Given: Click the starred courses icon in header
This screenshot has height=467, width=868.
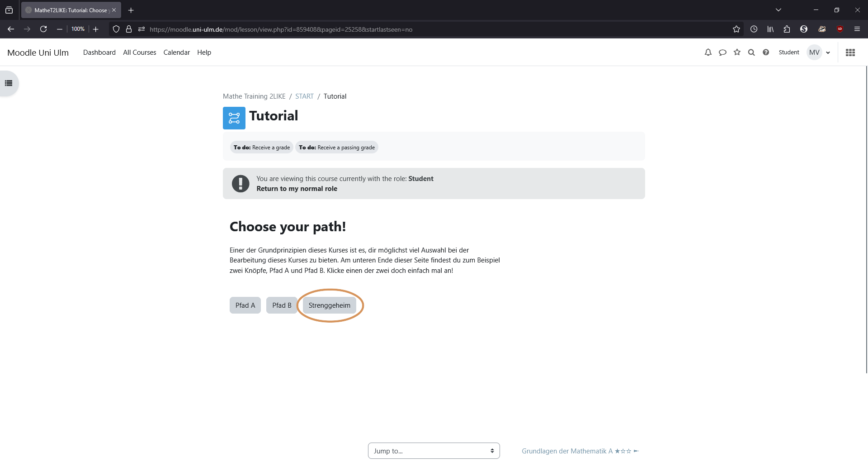Looking at the screenshot, I should tap(737, 52).
